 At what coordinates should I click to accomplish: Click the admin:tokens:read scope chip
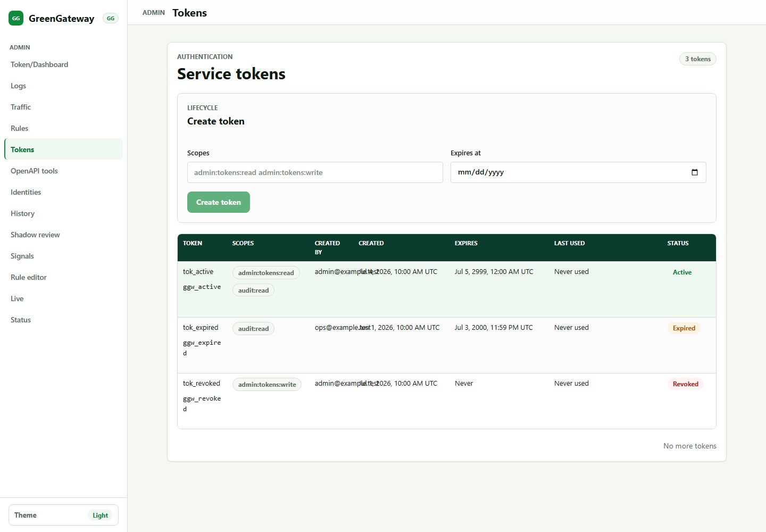coord(266,273)
